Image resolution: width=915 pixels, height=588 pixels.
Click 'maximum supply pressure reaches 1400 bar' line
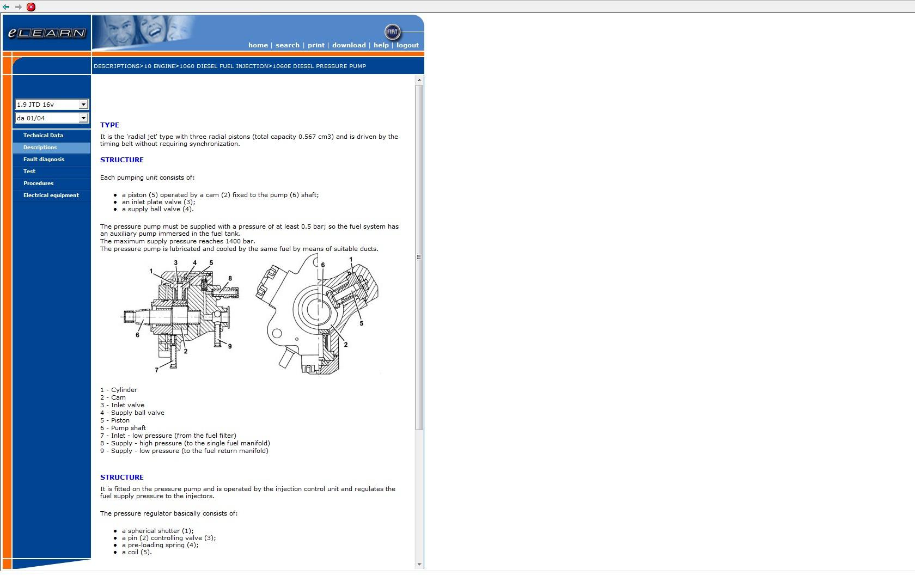click(178, 241)
